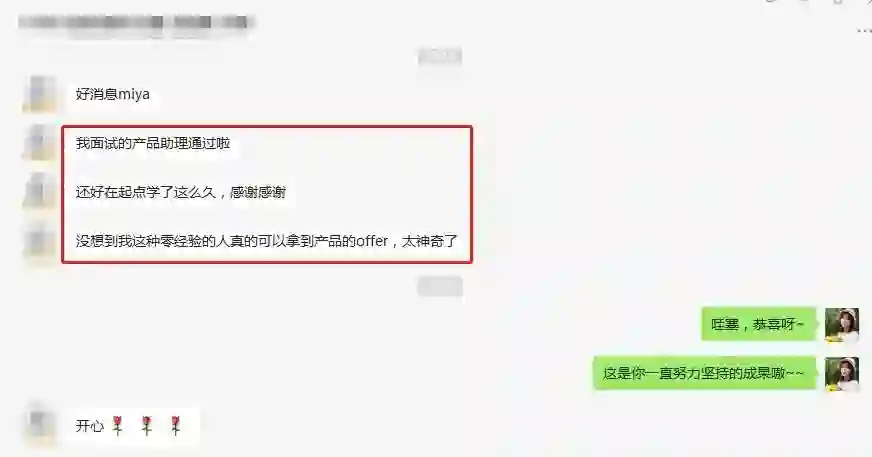The height and width of the screenshot is (457, 872).
Task: Click the blurred chat title at top
Action: tap(136, 23)
